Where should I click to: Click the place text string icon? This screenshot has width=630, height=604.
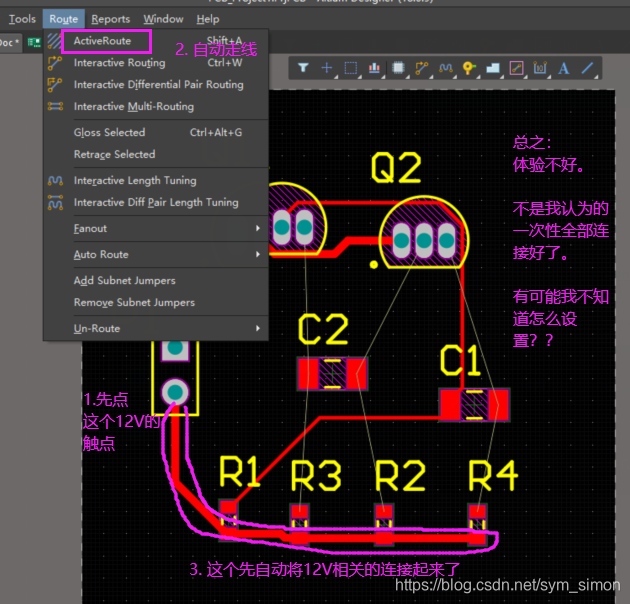(x=564, y=68)
